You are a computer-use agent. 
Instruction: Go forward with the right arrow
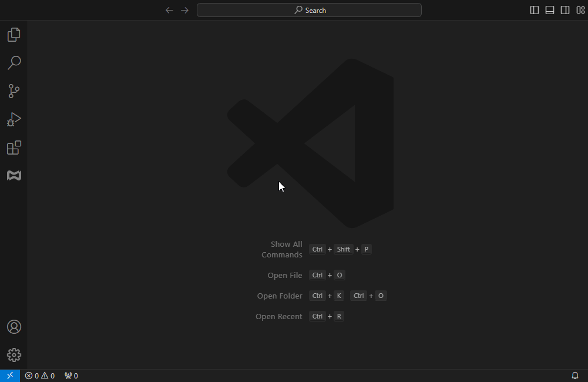[184, 10]
